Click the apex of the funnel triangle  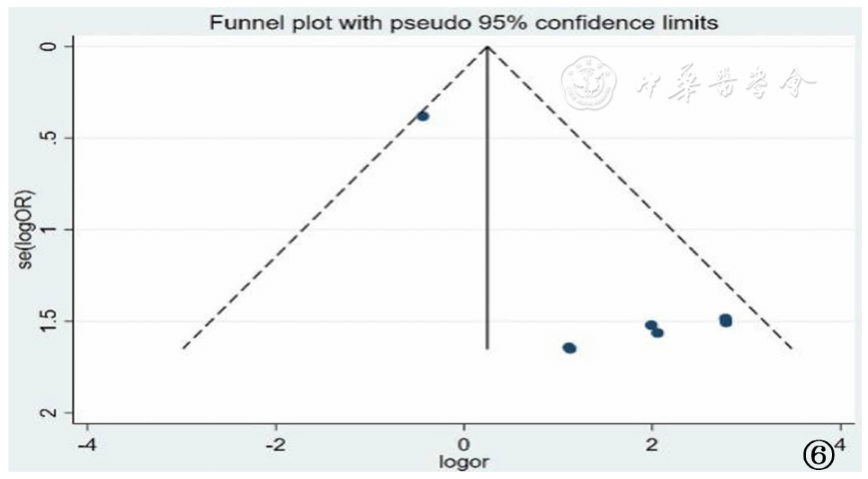point(488,47)
